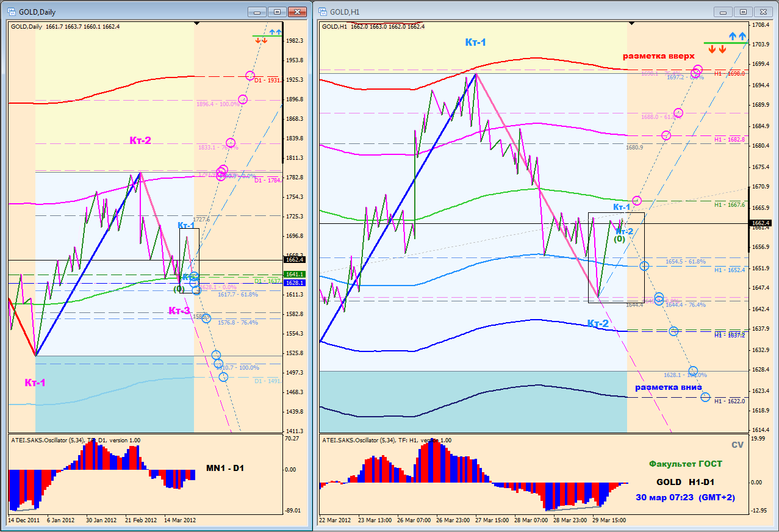
Task: Click the H1 ATEI.SAKS.Oscillator indicator title
Action: (387, 440)
